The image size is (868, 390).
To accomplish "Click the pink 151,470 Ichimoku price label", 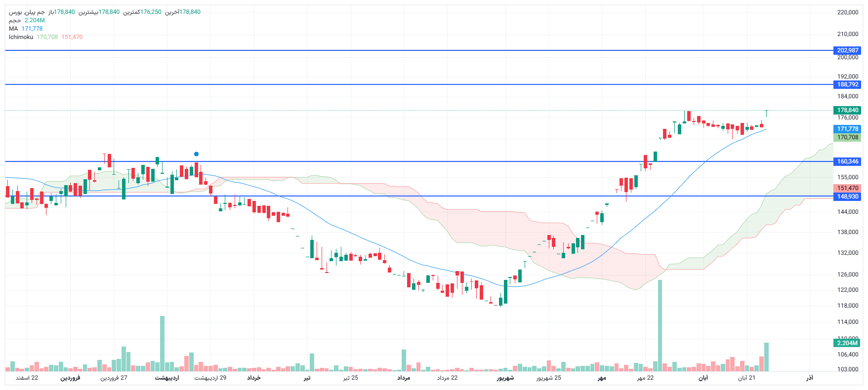I will pyautogui.click(x=847, y=188).
